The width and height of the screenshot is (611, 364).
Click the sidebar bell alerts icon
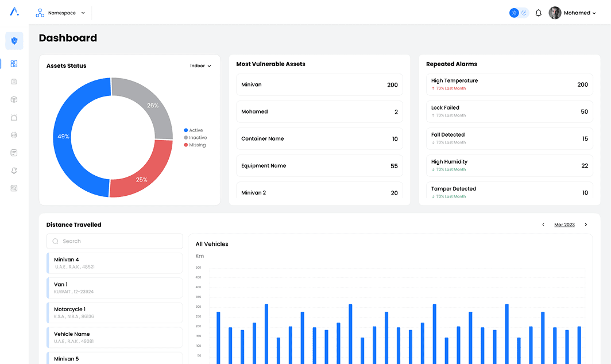[x=14, y=171]
